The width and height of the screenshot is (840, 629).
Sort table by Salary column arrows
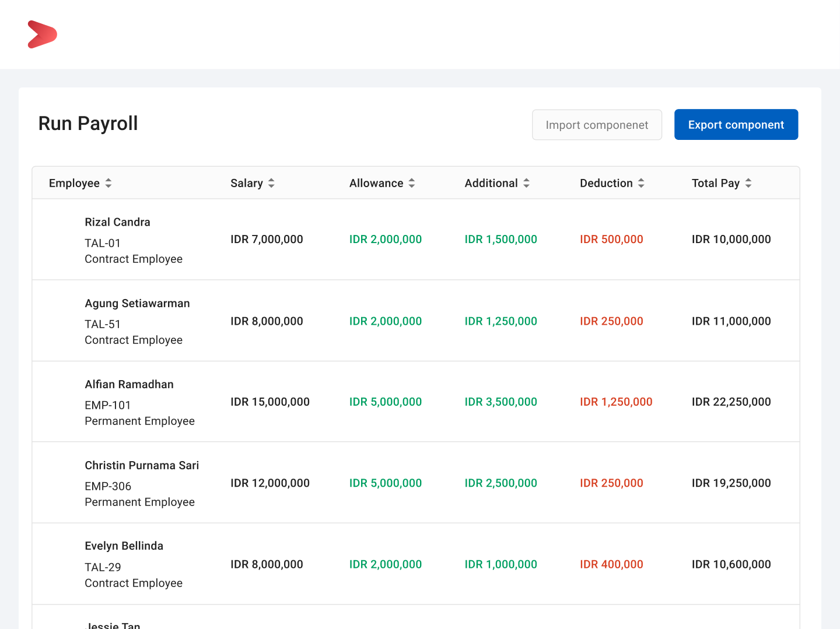(x=271, y=183)
